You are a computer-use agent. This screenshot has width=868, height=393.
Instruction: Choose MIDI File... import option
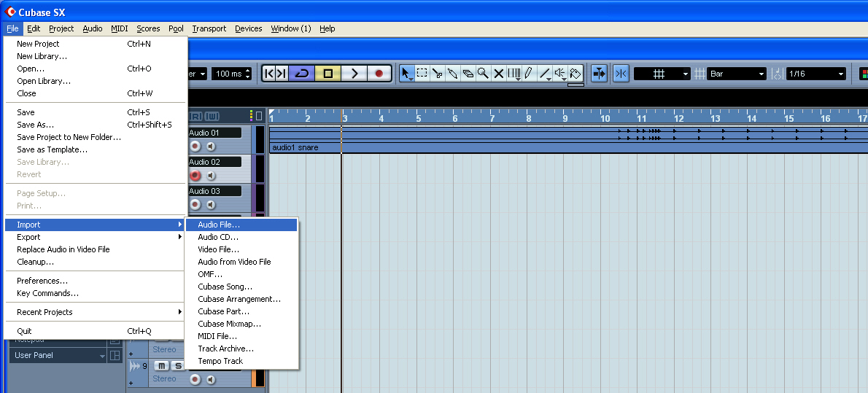(x=241, y=336)
